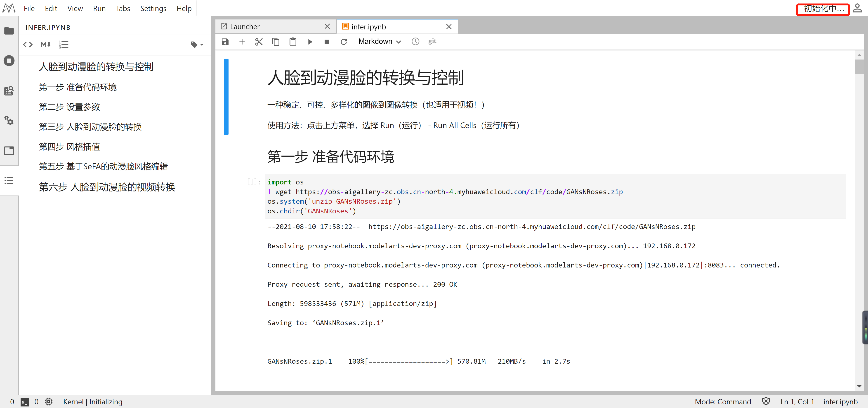Screen dimensions: 868x408
Task: Open the running kernels icon in the sidebar
Action: click(x=9, y=61)
